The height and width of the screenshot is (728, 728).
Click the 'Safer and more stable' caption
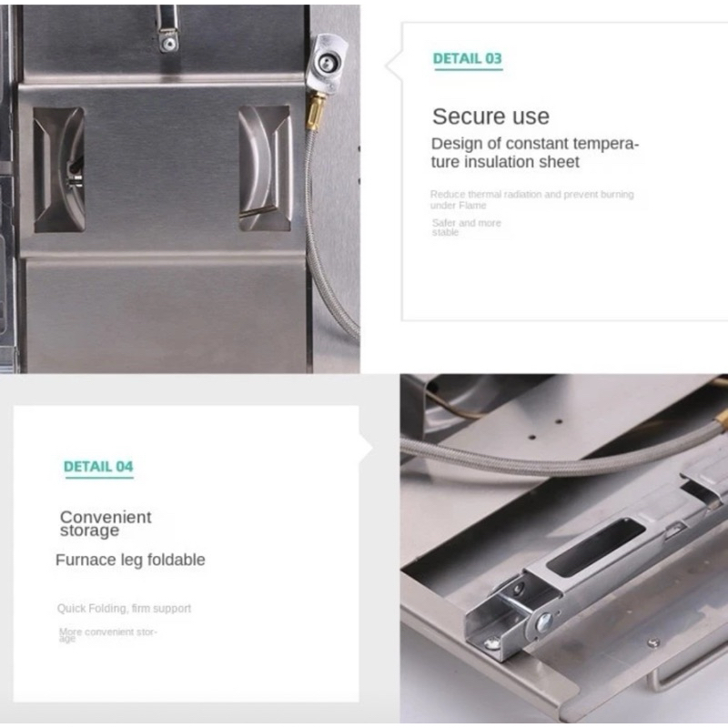(x=466, y=227)
